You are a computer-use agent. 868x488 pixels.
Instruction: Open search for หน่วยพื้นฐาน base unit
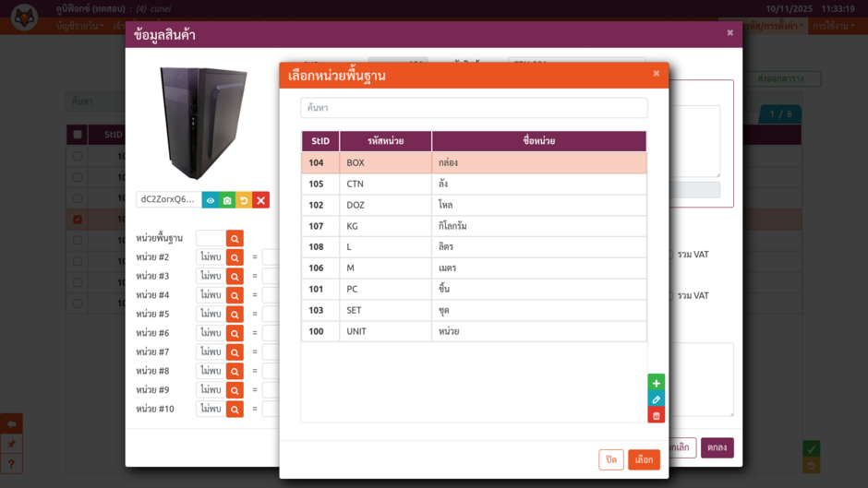[235, 239]
